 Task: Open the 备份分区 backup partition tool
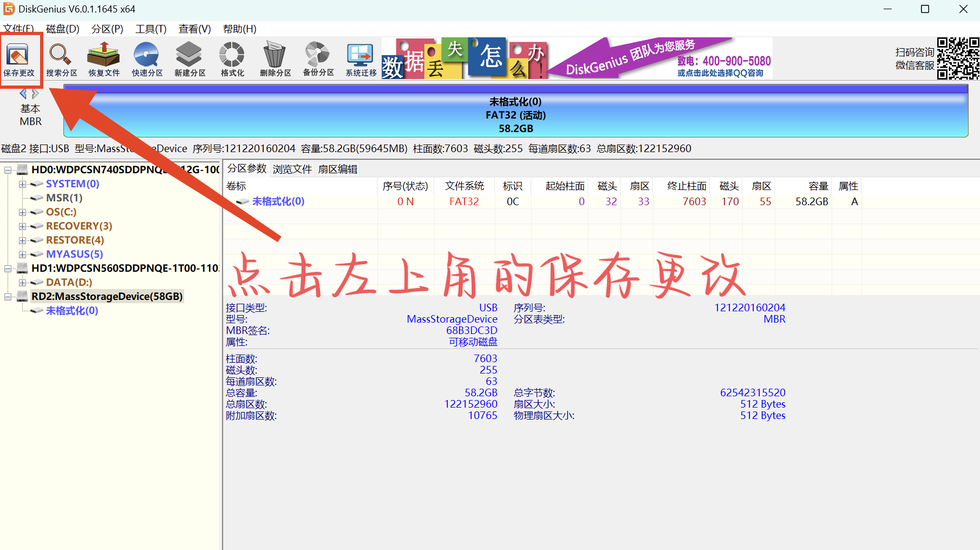[x=318, y=60]
